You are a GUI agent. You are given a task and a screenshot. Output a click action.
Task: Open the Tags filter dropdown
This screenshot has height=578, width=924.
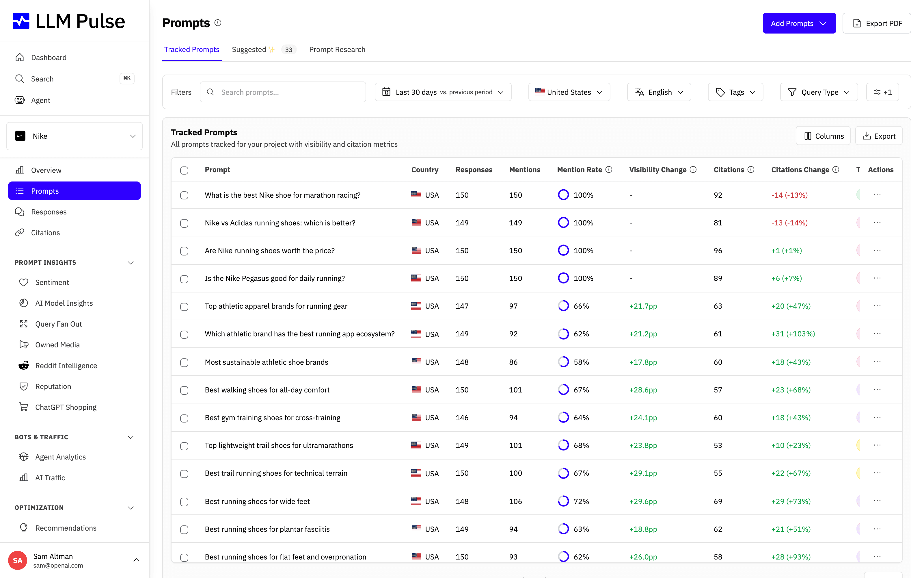(x=735, y=92)
